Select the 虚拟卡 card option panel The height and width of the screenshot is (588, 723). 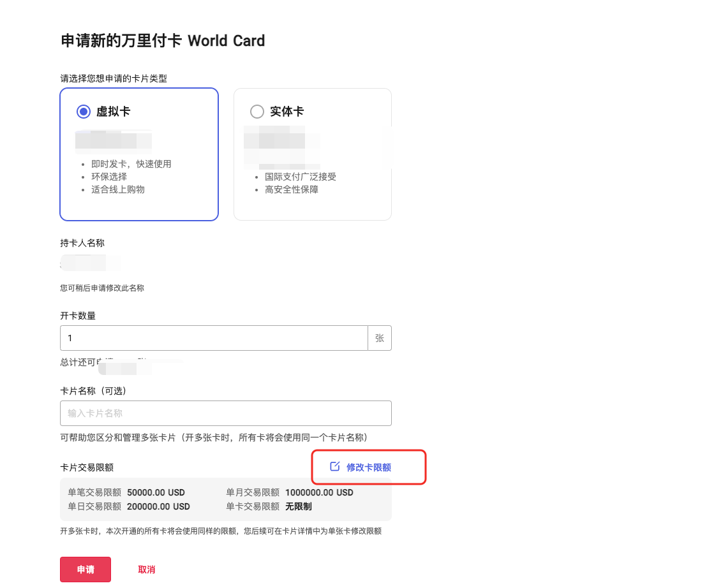139,154
